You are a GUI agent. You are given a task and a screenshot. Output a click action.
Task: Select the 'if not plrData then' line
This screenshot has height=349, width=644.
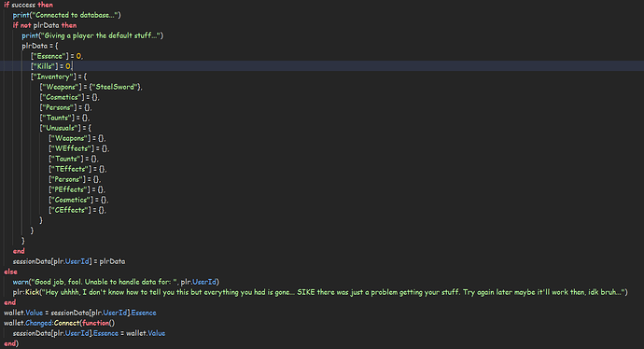(x=45, y=25)
